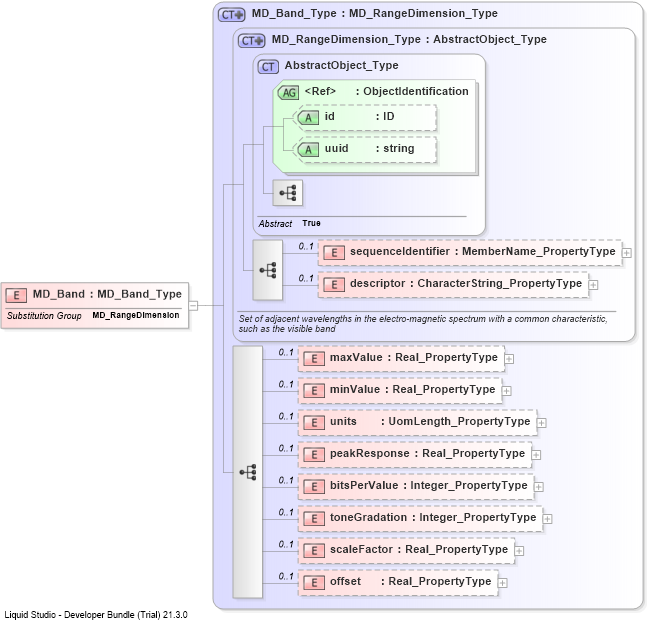Viewport: 647px width, 620px height.
Task: Select the AbstractObject_Type title
Action: click(x=341, y=66)
